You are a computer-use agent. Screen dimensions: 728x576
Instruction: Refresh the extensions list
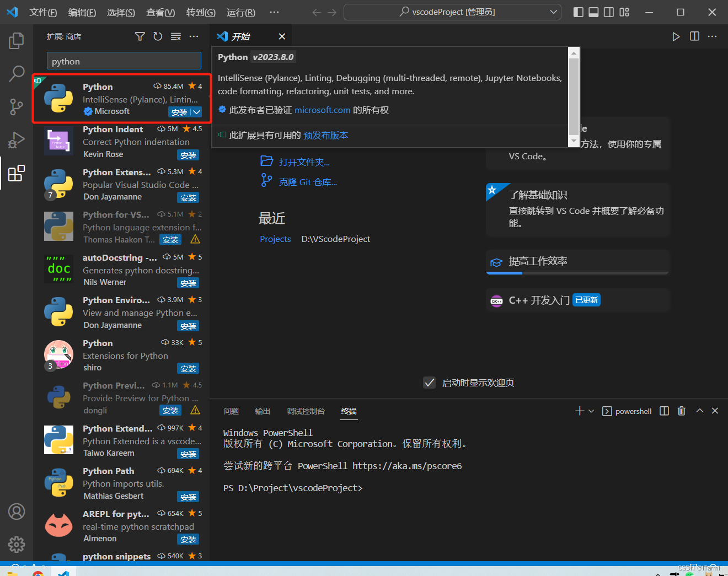coord(158,36)
